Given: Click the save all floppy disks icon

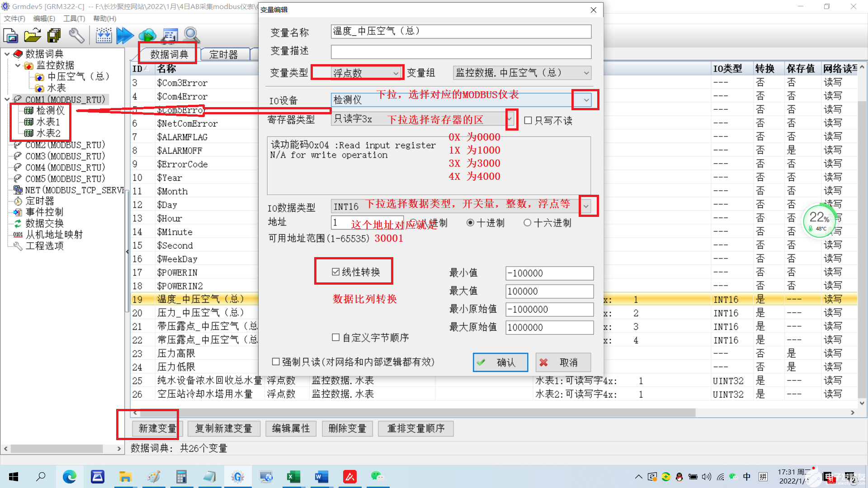Looking at the screenshot, I should 54,35.
